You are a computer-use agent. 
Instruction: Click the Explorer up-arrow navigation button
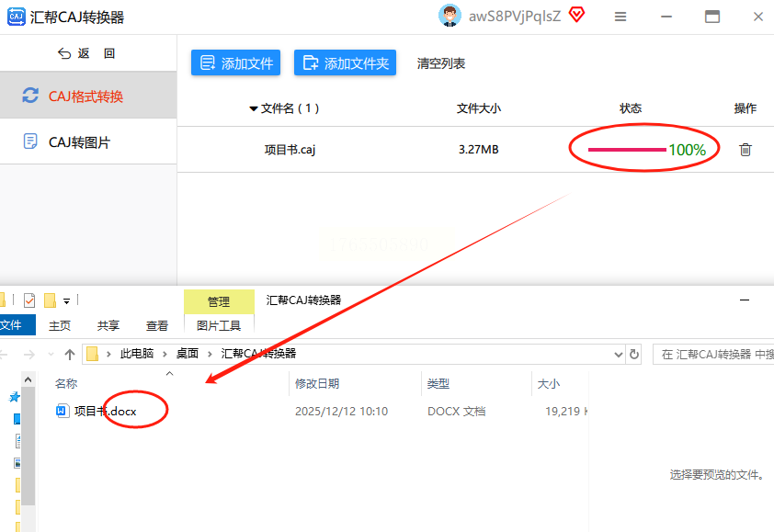[70, 354]
